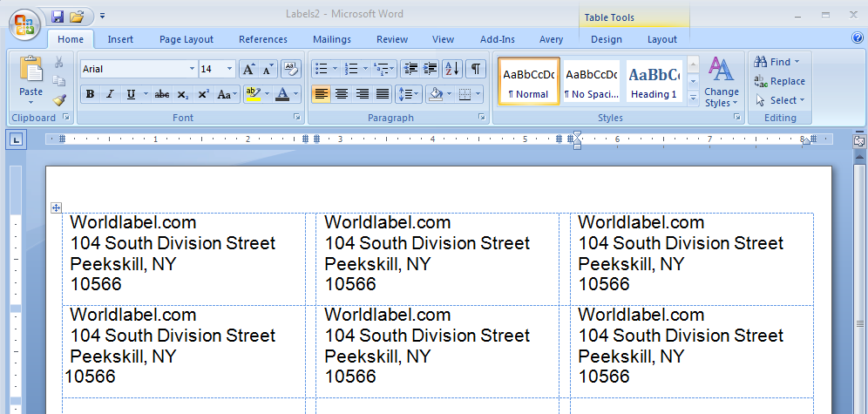Switch to the Insert tab
868x414 pixels.
click(120, 39)
